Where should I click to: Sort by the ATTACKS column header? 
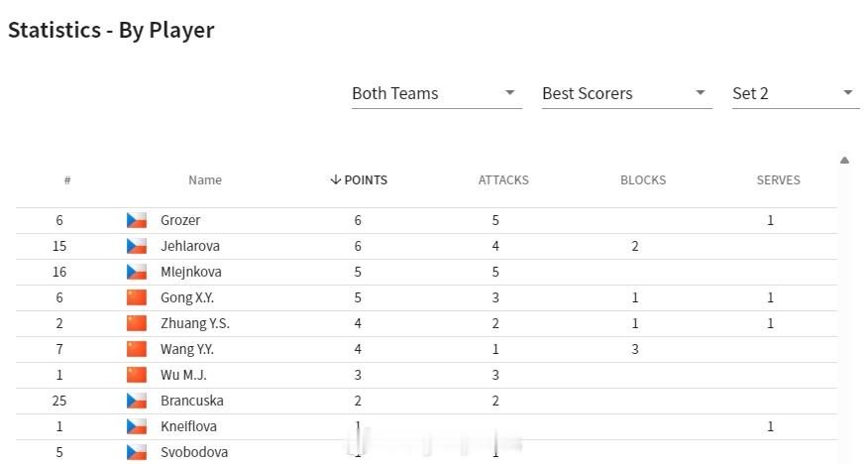[x=503, y=180]
